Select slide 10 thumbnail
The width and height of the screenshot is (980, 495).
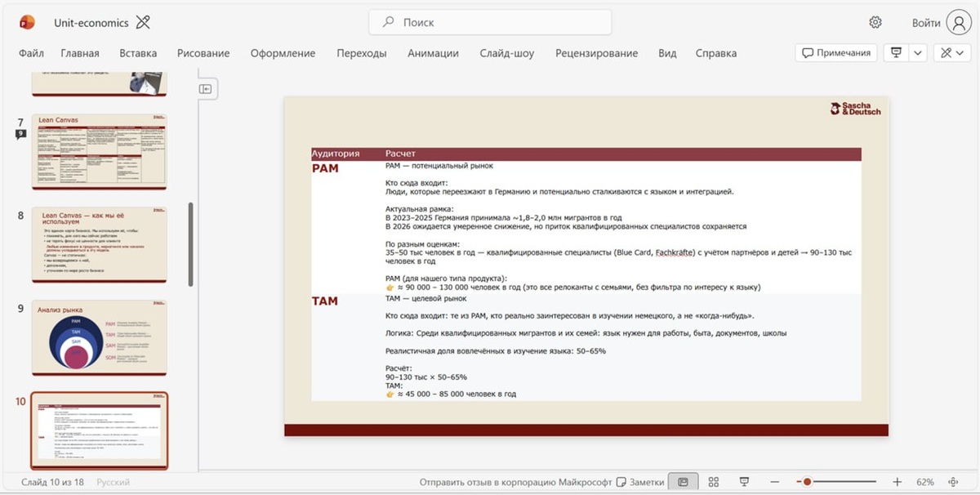coord(100,431)
